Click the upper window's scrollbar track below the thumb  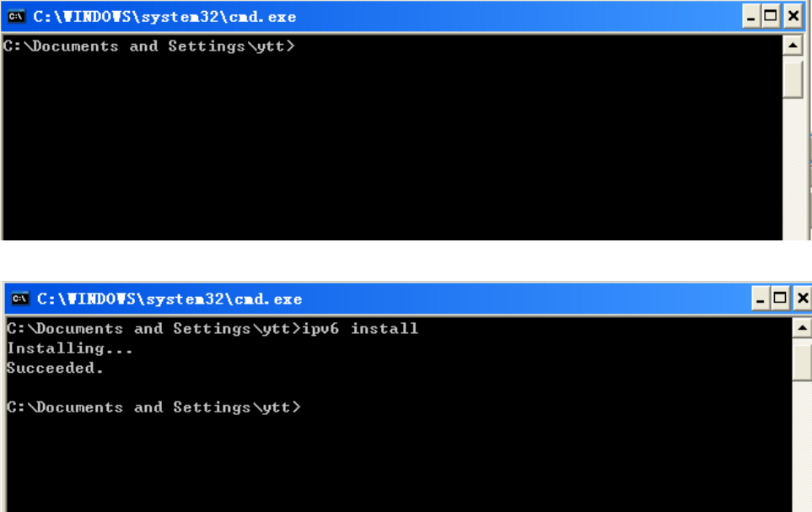tap(793, 169)
